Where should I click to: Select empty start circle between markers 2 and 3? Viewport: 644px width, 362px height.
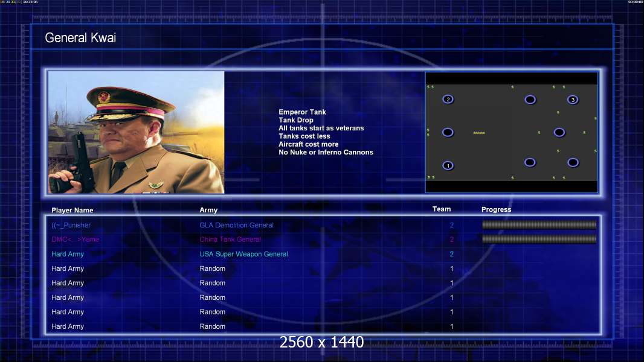coord(530,100)
